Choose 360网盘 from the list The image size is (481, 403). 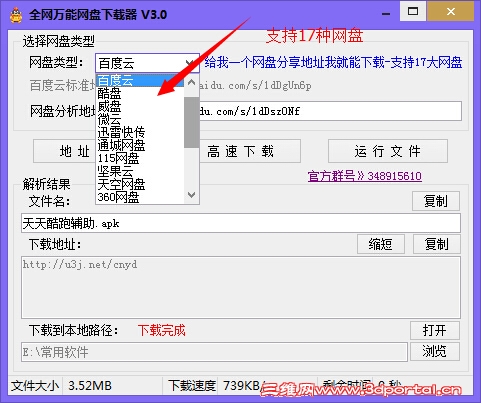tap(140, 197)
